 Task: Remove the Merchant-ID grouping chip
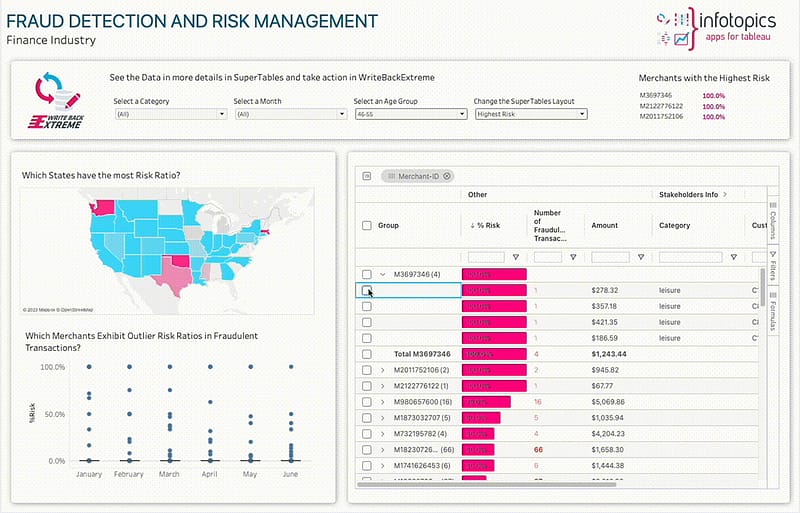[x=447, y=176]
